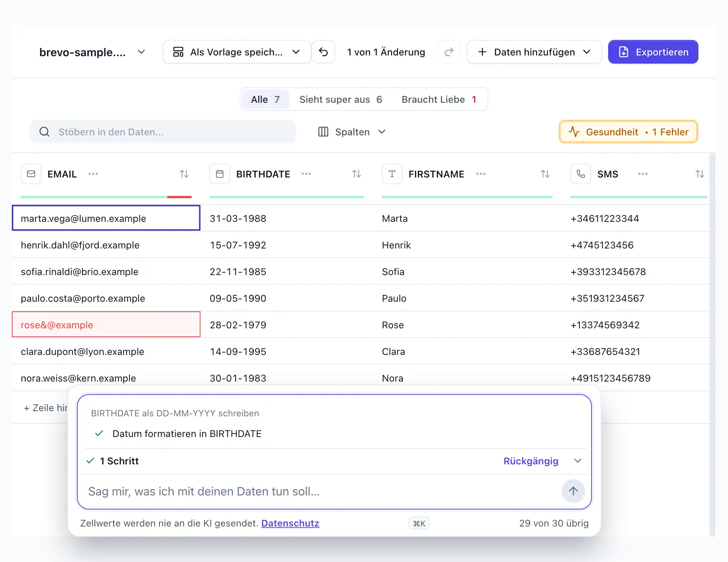Click the Exportieren button
Screen dimensions: 728x562
click(x=653, y=52)
